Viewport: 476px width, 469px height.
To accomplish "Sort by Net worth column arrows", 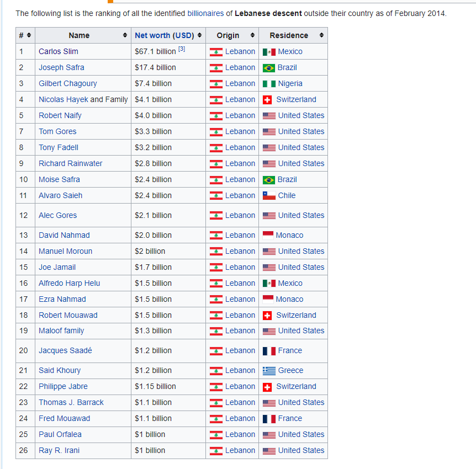I will pos(199,35).
